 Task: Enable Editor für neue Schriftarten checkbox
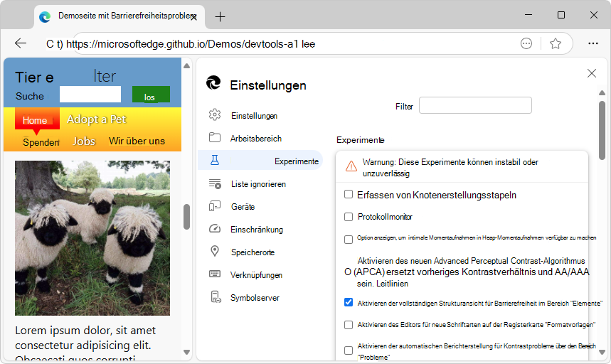pos(349,324)
